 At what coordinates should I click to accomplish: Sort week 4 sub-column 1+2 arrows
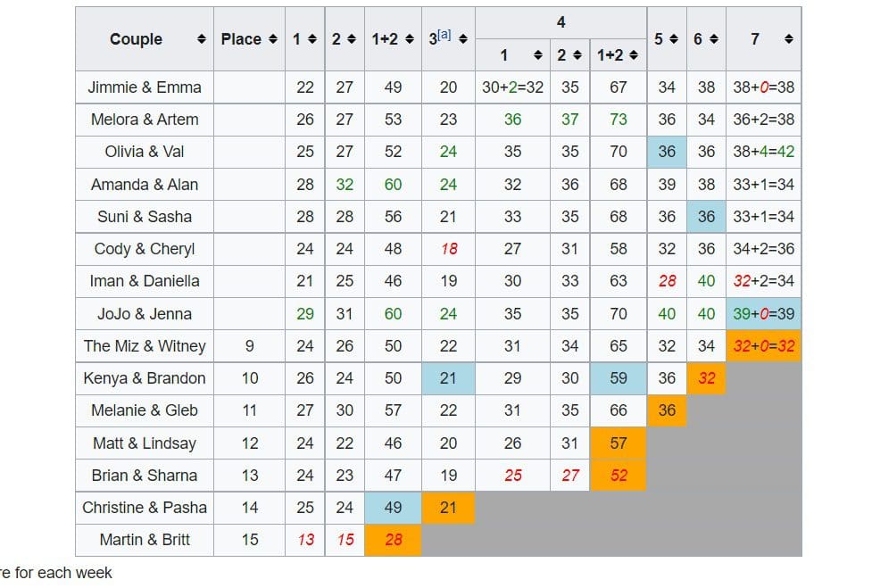(634, 55)
